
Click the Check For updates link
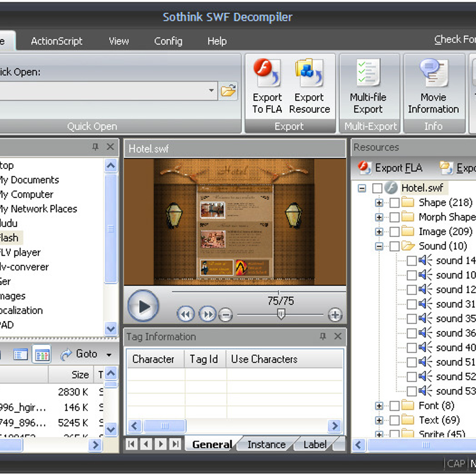click(455, 39)
